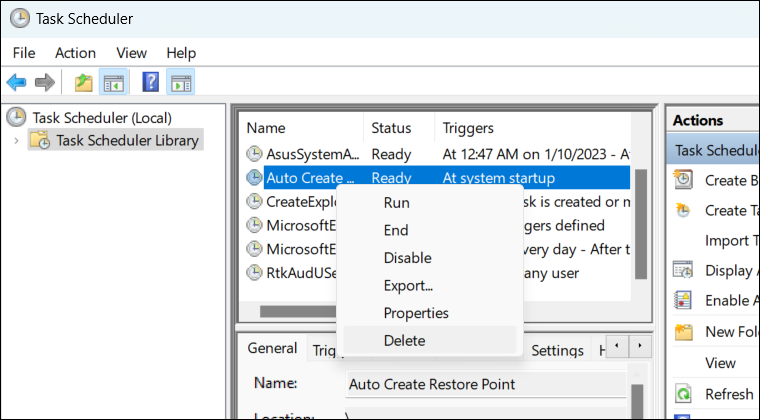Click the up-one-level folder toolbar icon
Image resolution: width=760 pixels, height=420 pixels.
click(84, 82)
